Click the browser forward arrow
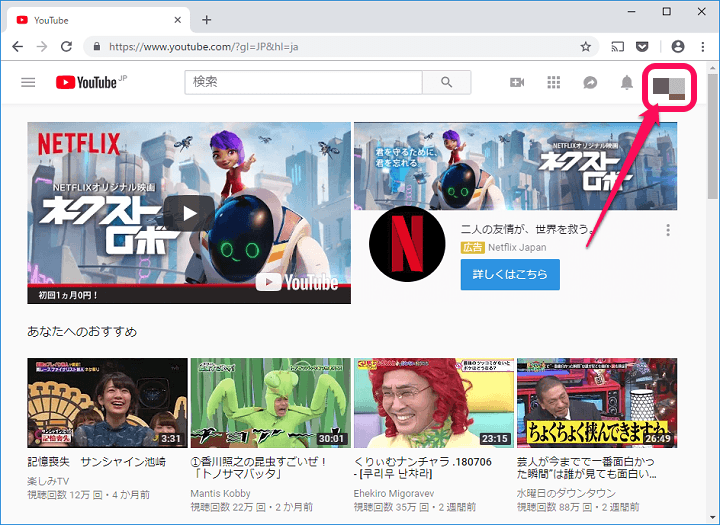 (x=42, y=46)
